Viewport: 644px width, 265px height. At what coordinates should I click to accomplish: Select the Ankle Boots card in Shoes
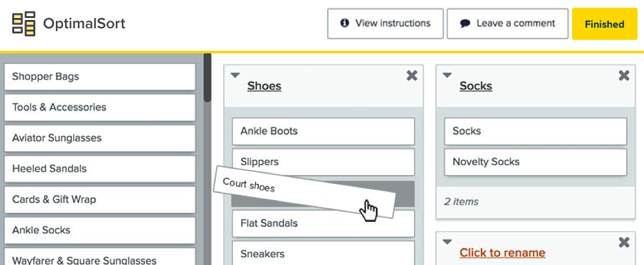click(323, 131)
